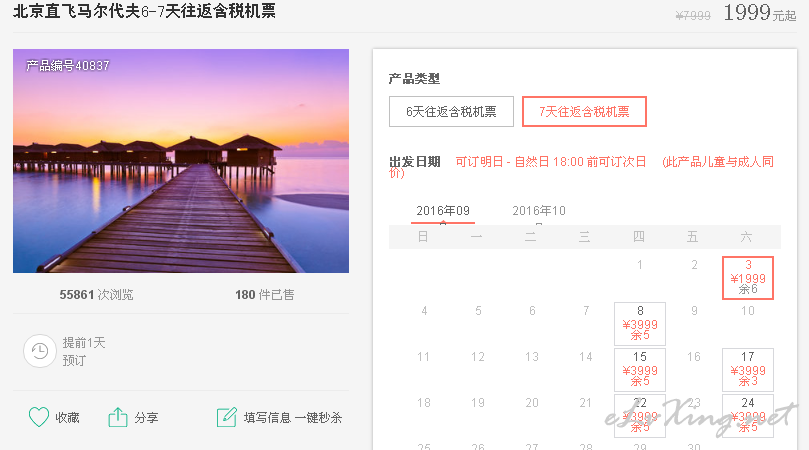The width and height of the screenshot is (809, 450).
Task: Choose departure date 22 in calendar
Action: coord(640,415)
